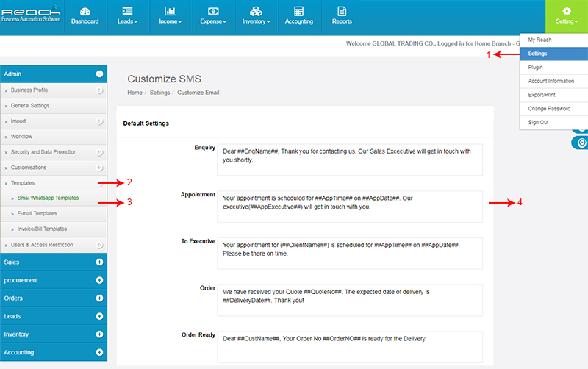Choose Export/Print from the settings menu
The width and height of the screenshot is (588, 369).
(553, 95)
